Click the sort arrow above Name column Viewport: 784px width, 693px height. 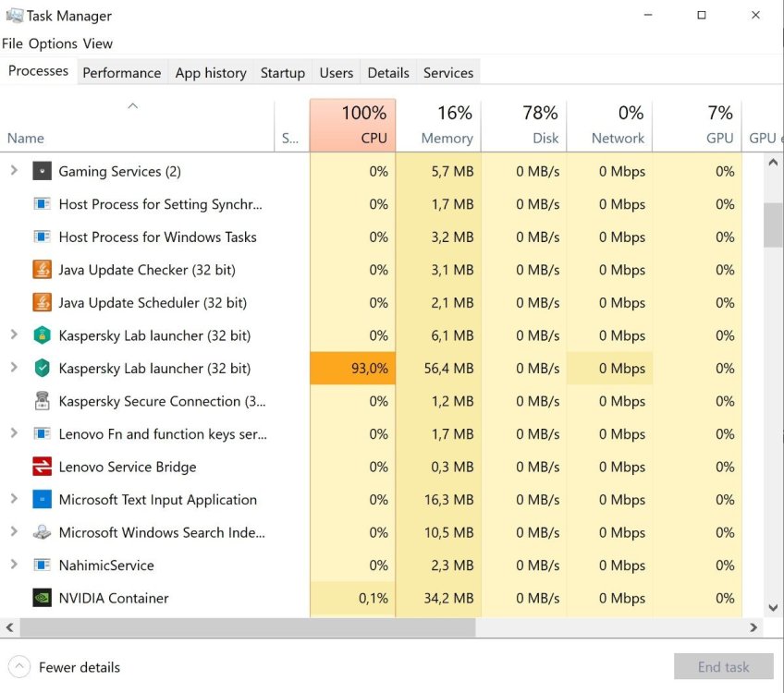click(x=132, y=106)
